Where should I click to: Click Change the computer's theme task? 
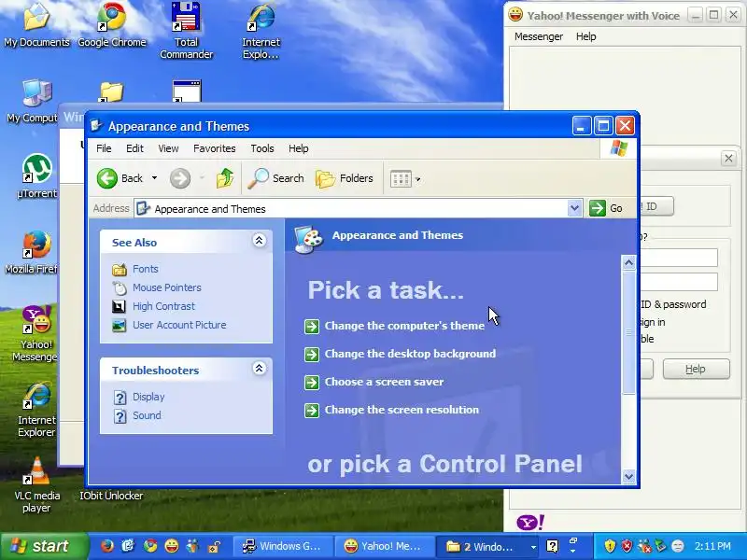[404, 326]
